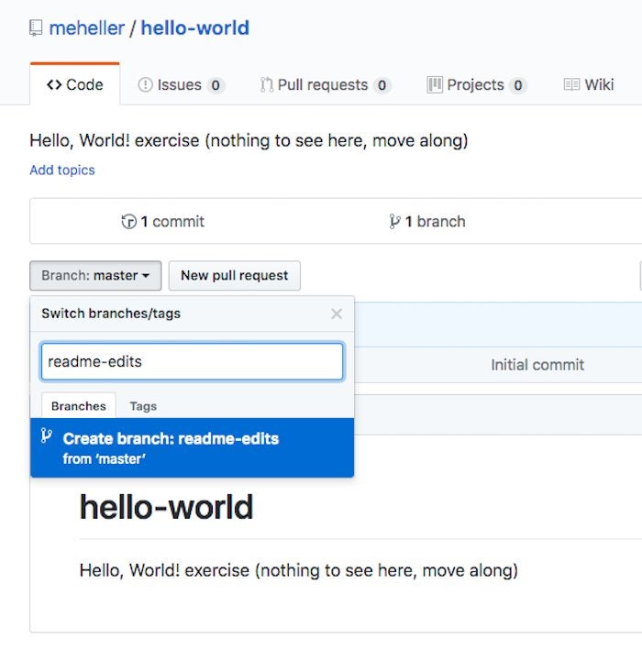
Task: Click the commit history clock icon
Action: 128,222
